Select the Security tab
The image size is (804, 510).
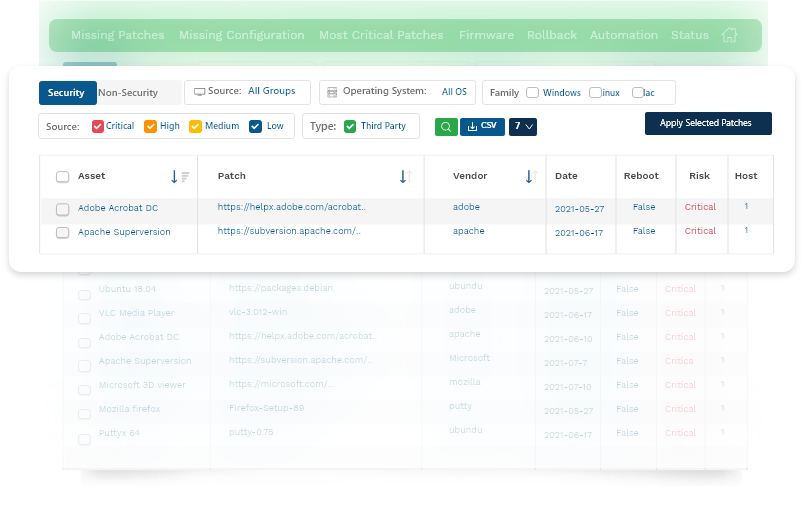pyautogui.click(x=68, y=93)
